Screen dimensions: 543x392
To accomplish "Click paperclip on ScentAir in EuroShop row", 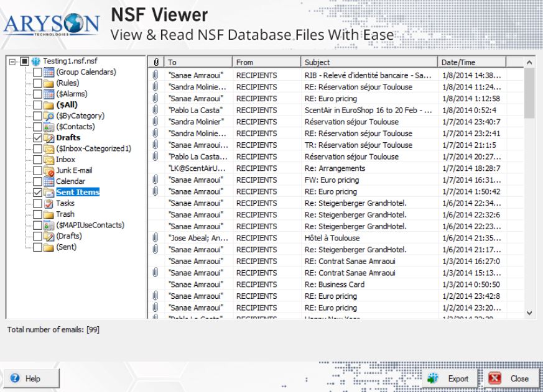I will (155, 110).
